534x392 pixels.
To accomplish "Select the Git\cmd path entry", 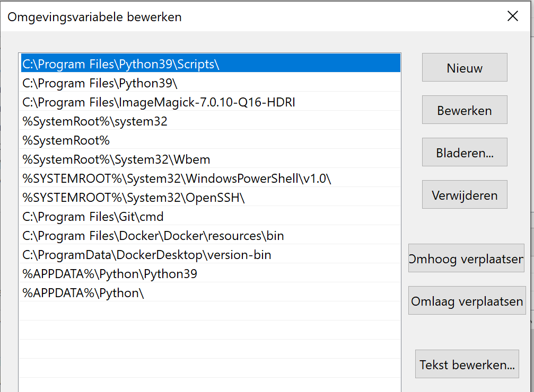I will (x=93, y=217).
